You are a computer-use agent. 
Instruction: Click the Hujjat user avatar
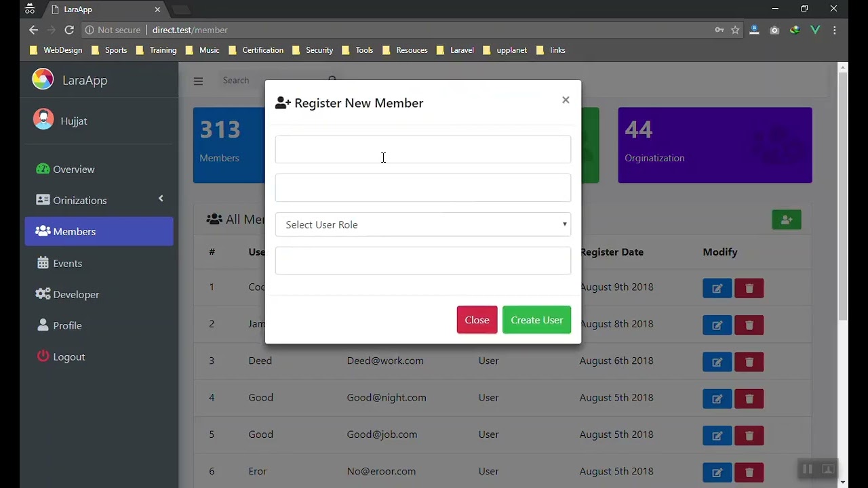coord(43,119)
